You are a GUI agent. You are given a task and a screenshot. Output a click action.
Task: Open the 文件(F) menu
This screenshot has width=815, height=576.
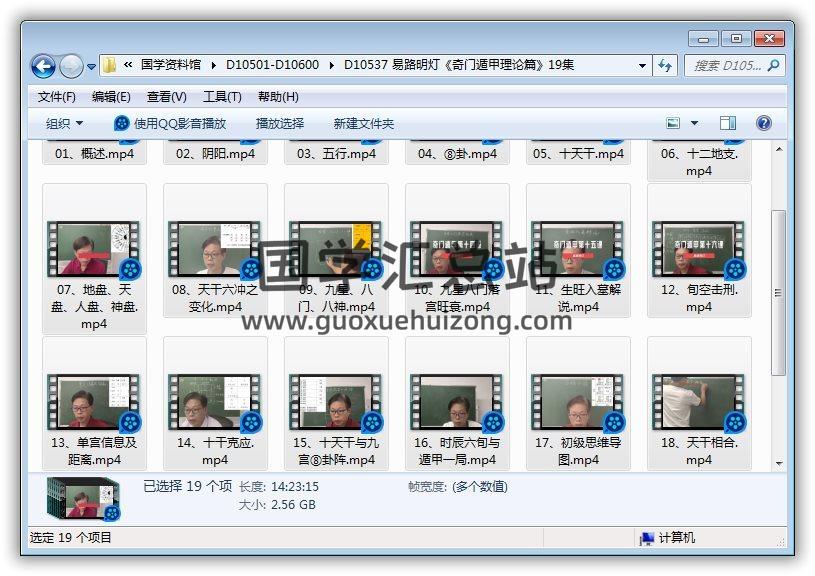coord(57,97)
